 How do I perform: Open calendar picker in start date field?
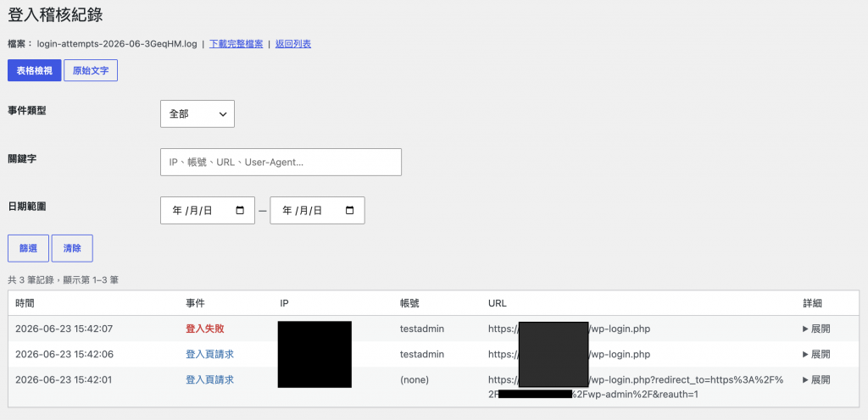pyautogui.click(x=240, y=211)
